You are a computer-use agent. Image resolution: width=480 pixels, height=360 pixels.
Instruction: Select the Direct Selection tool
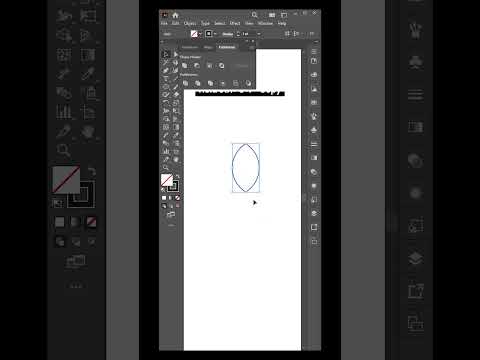[x=176, y=54]
